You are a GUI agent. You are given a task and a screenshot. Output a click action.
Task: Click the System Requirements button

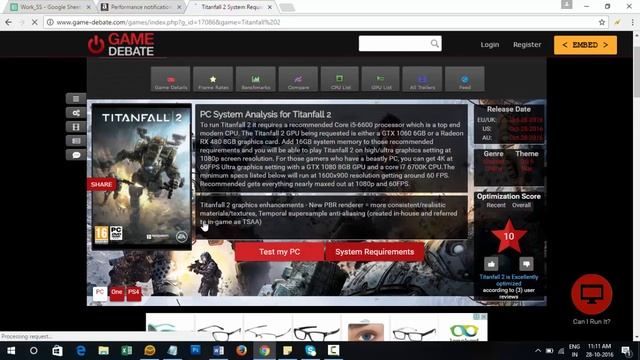(375, 252)
